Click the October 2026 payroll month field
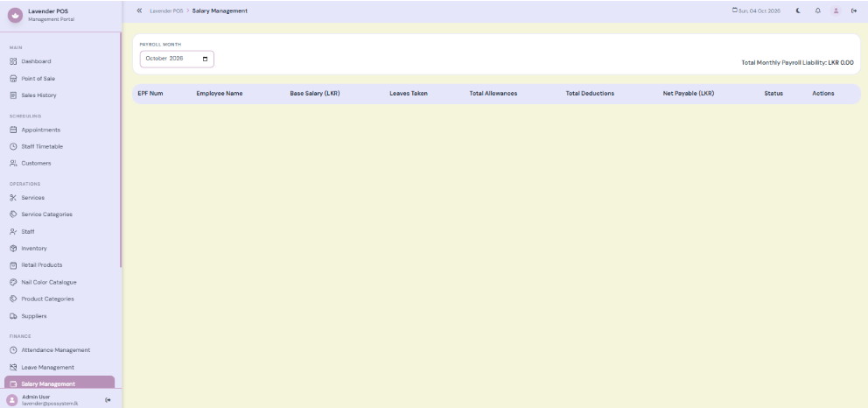Screen dimensions: 868x408 pos(177,59)
